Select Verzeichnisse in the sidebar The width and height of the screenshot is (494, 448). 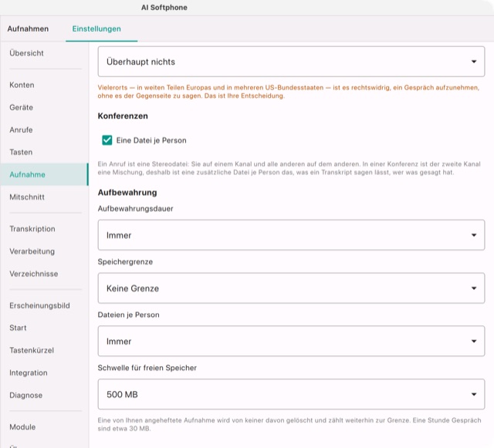[x=44, y=274]
